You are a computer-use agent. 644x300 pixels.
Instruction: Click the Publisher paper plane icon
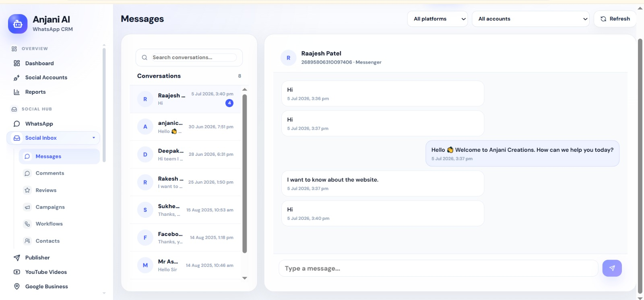click(17, 258)
